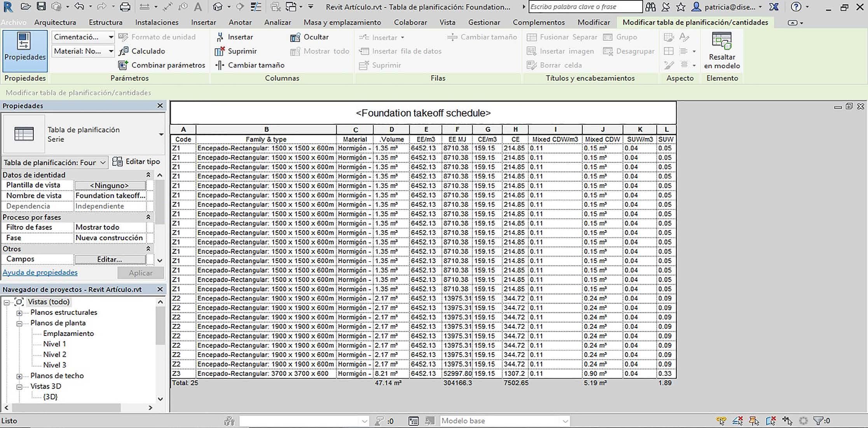
Task: Open the Archivo menu
Action: 14,22
